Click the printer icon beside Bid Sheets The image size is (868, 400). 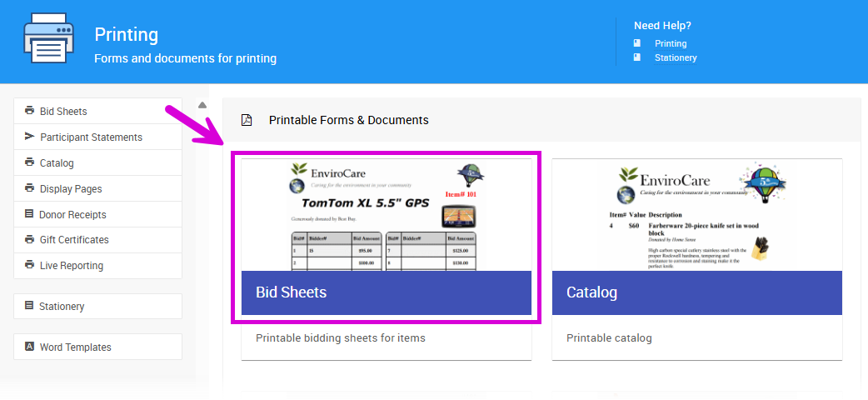coord(30,111)
